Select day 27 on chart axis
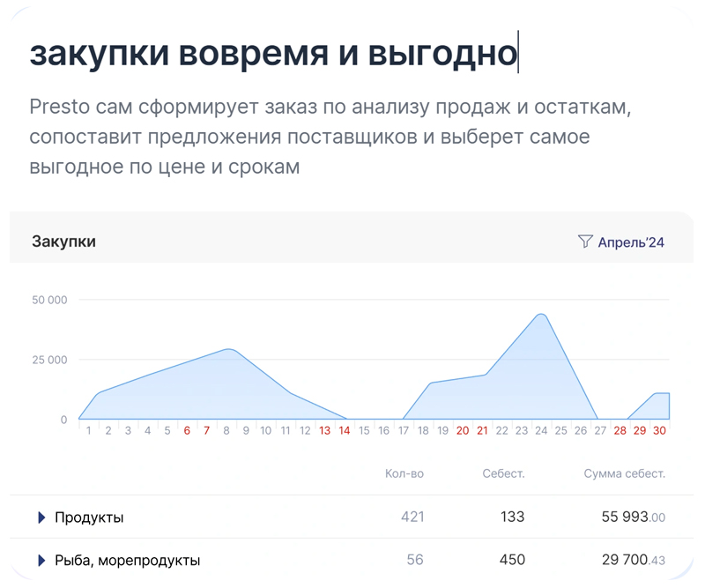Screen dimensions: 705x588 600,430
